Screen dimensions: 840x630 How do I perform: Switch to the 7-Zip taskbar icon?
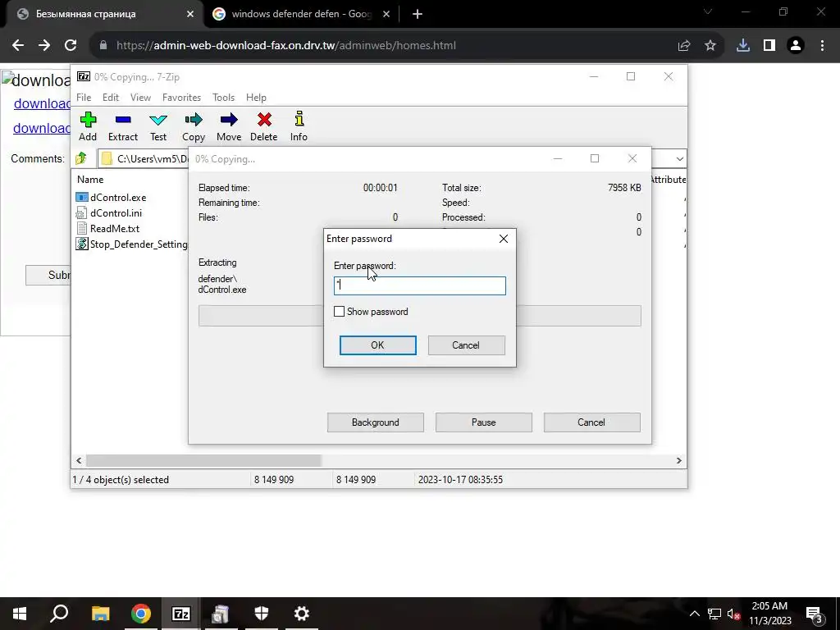pos(180,614)
